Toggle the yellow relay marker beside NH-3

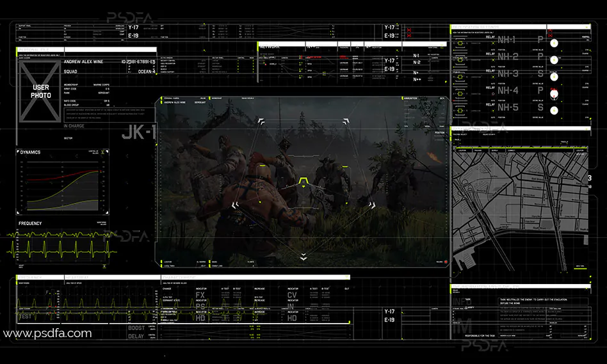pos(493,77)
